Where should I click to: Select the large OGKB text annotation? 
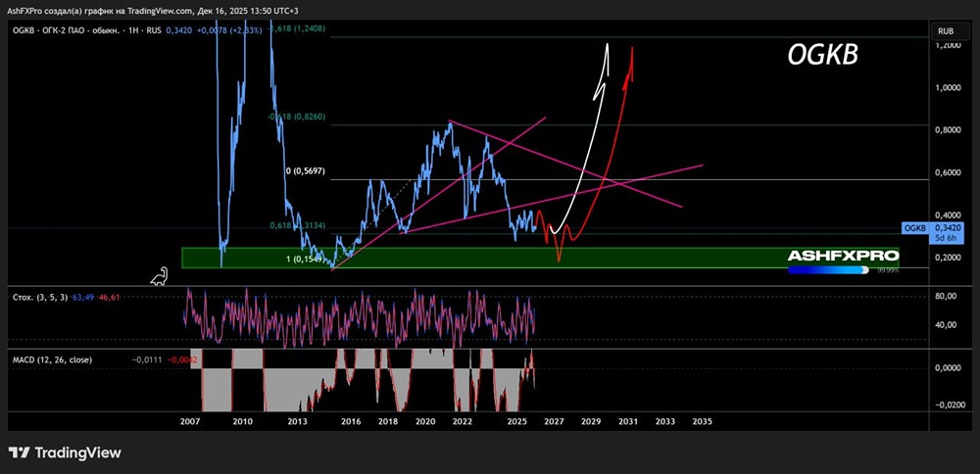pos(822,56)
